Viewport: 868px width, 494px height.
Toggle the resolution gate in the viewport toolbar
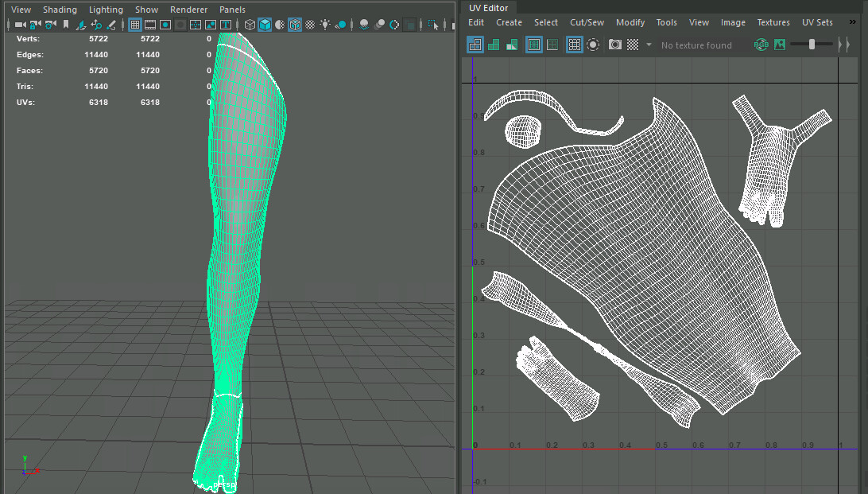[165, 25]
